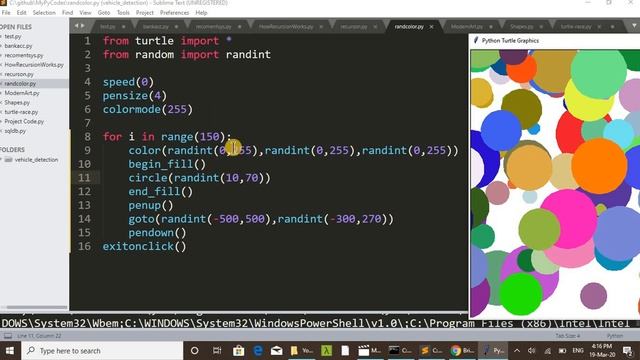Toggle the side bar status icon
Viewport: 640px width, 360px height.
coord(8,336)
